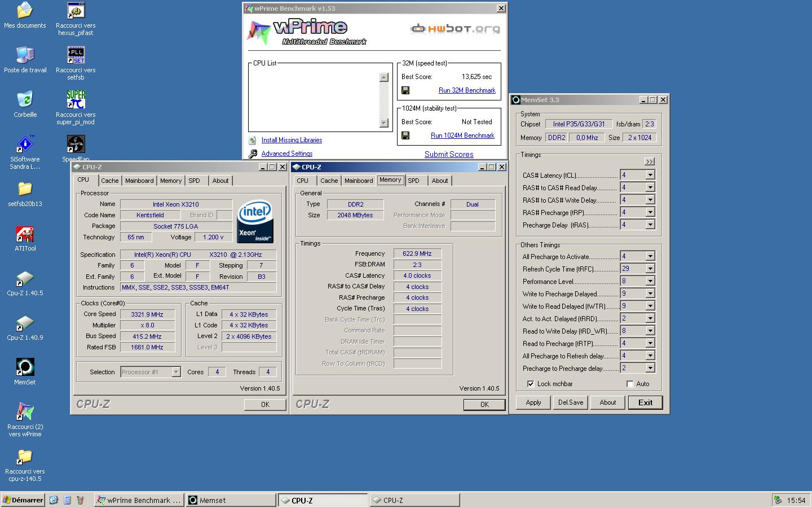Click the hwbot.org logo in wPrime

click(x=455, y=28)
